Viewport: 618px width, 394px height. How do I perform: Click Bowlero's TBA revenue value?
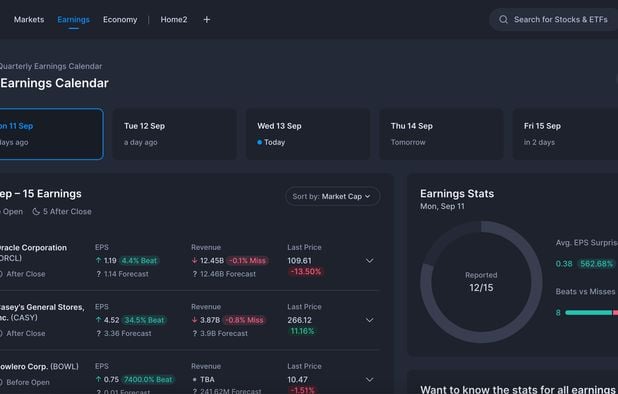(207, 379)
